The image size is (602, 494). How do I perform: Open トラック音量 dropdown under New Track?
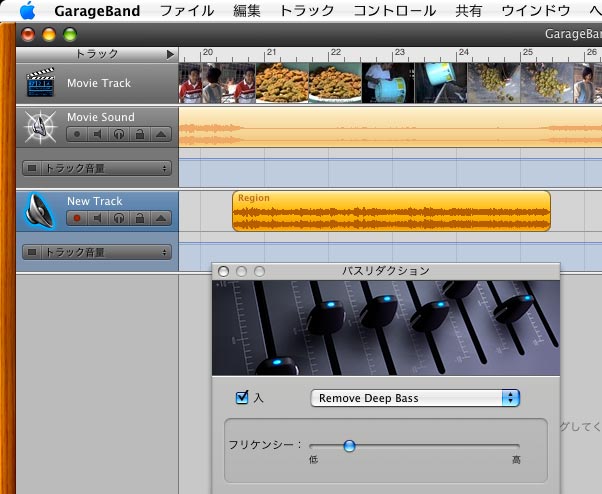point(106,252)
